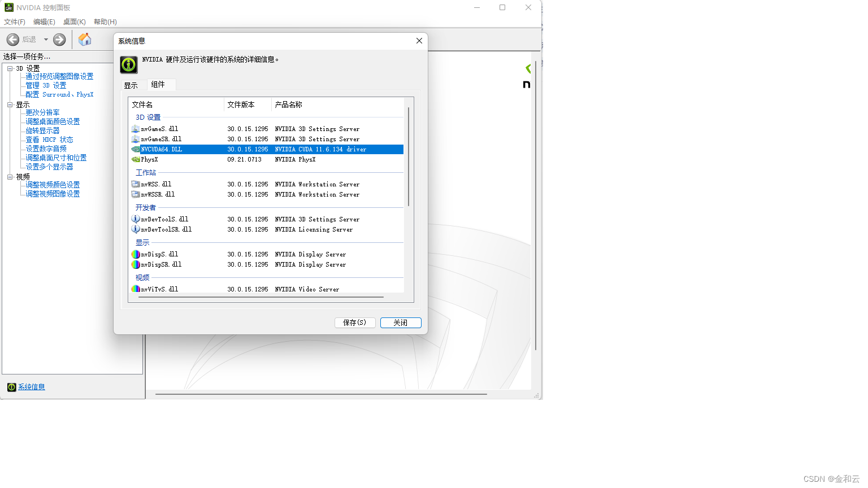Open the 帮助(H) menu

[105, 22]
